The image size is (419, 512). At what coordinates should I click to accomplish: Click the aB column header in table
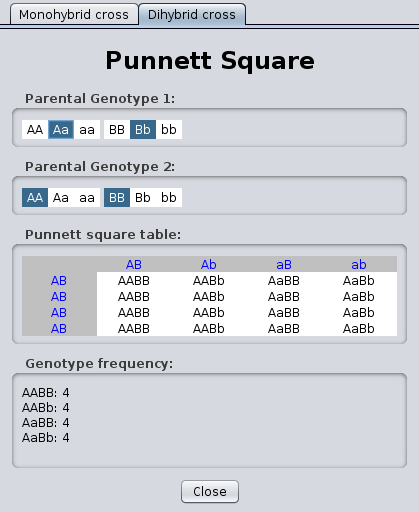click(284, 264)
